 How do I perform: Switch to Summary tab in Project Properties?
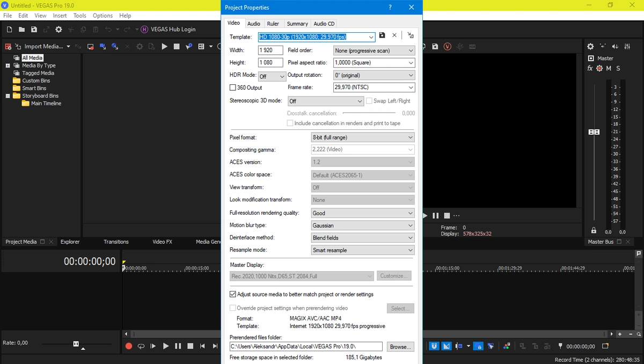tap(297, 24)
